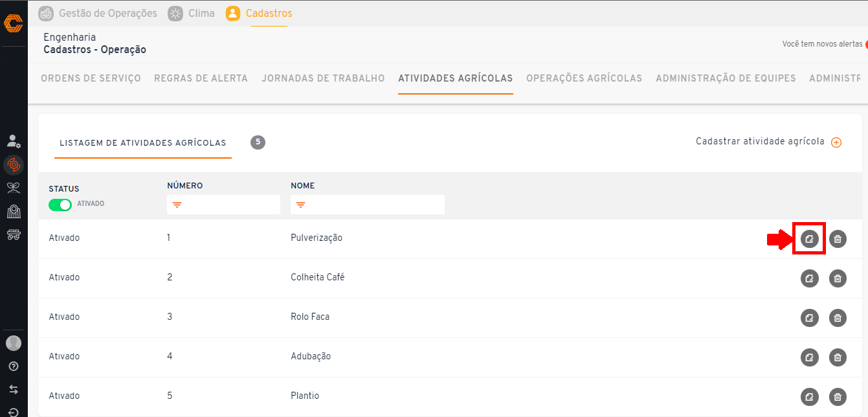Select the Atividades Agrícolas tab

456,78
